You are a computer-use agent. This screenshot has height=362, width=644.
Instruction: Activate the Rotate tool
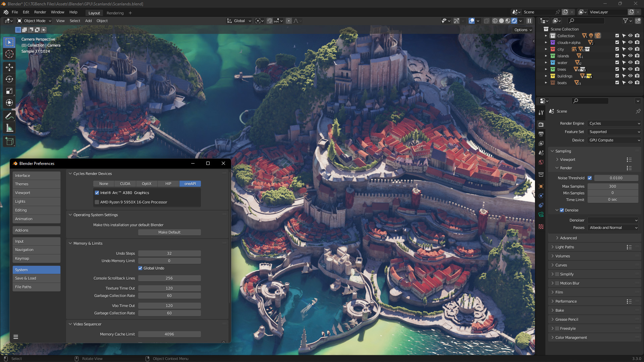click(x=9, y=79)
